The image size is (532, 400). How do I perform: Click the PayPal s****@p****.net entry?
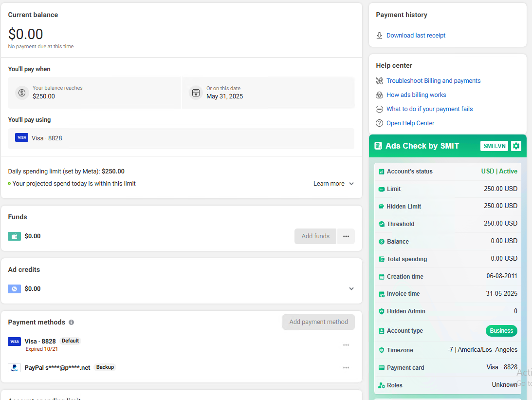click(57, 368)
